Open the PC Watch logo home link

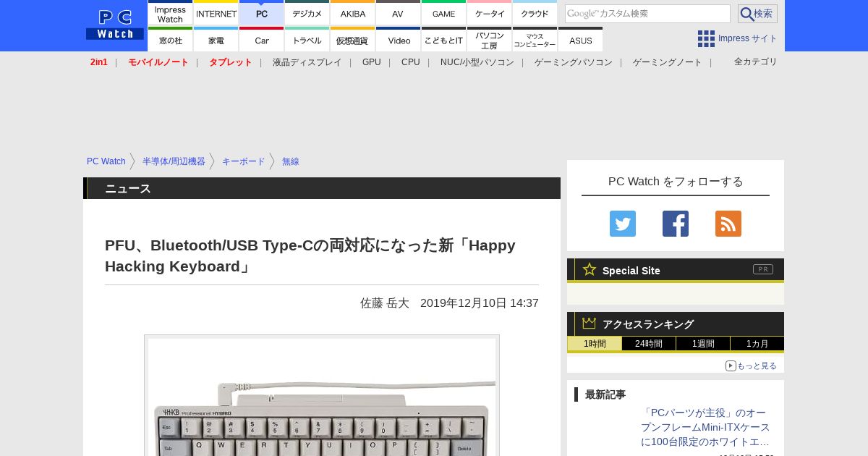(x=114, y=25)
